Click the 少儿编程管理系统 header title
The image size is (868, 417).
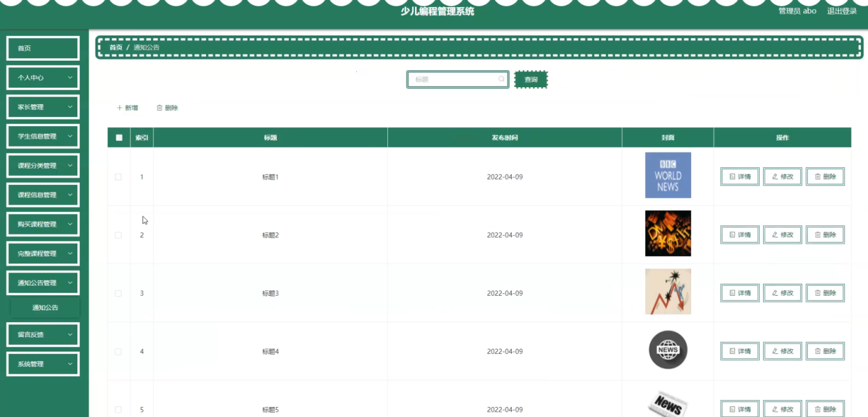pyautogui.click(x=438, y=11)
